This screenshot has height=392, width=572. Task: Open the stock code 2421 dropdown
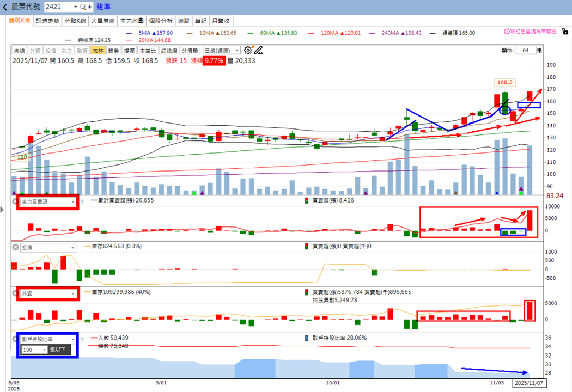tap(75, 7)
